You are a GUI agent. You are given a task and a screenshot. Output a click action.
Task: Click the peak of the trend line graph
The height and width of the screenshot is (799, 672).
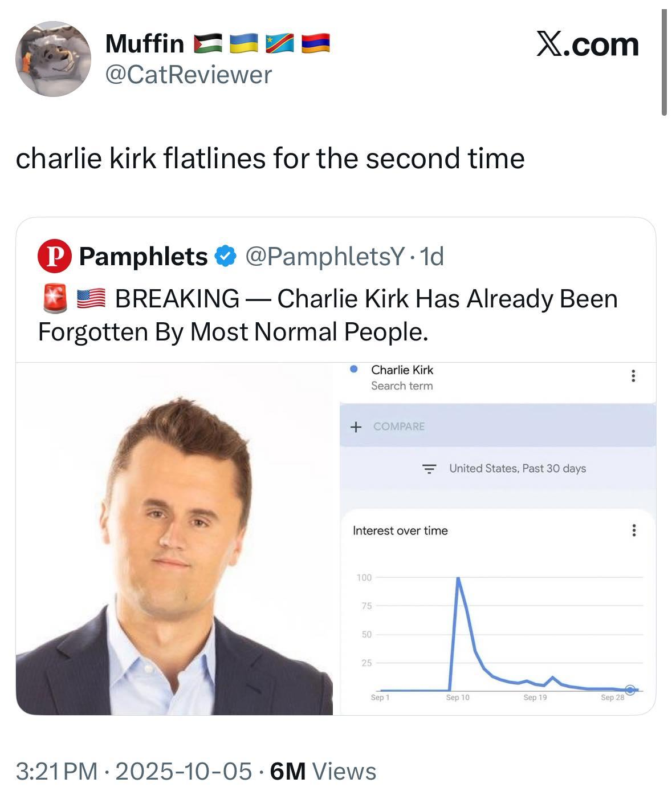tap(458, 578)
